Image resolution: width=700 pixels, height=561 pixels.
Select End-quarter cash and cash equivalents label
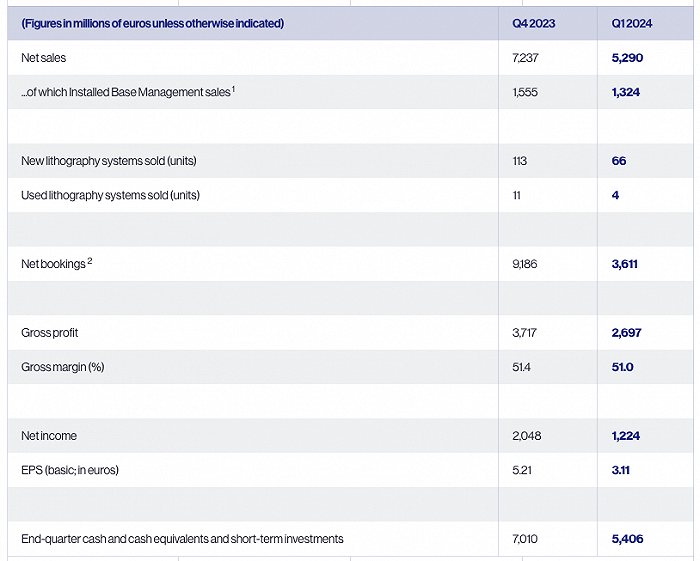click(182, 539)
